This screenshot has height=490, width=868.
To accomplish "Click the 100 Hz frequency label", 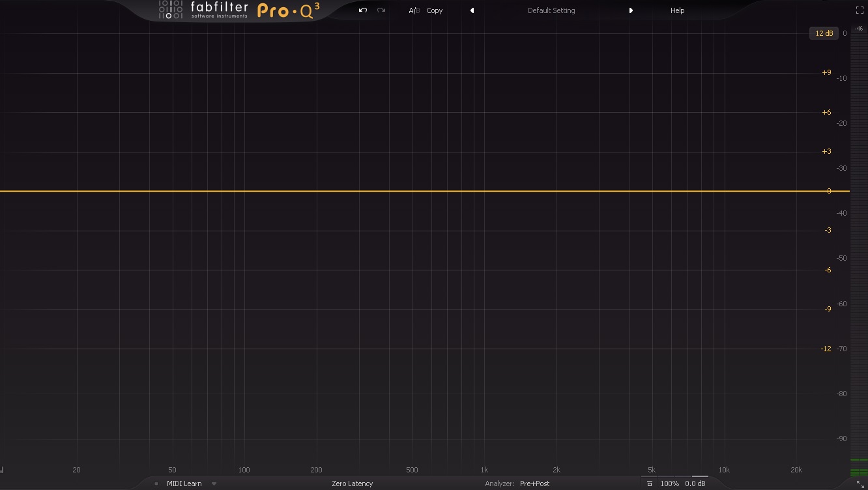I will click(x=244, y=470).
